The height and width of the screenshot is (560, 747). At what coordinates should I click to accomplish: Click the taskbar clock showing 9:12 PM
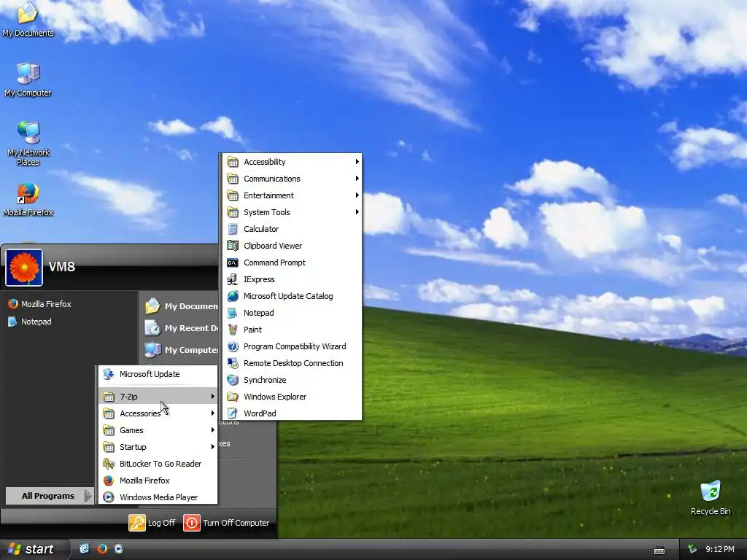tap(719, 549)
